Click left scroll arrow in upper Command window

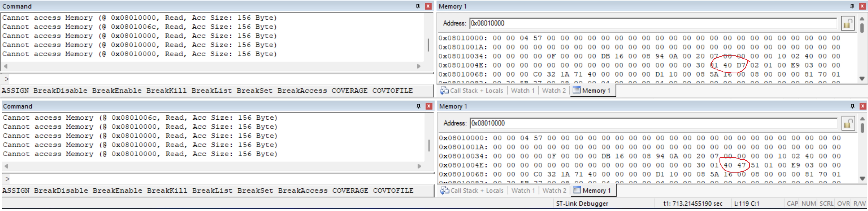coord(6,66)
